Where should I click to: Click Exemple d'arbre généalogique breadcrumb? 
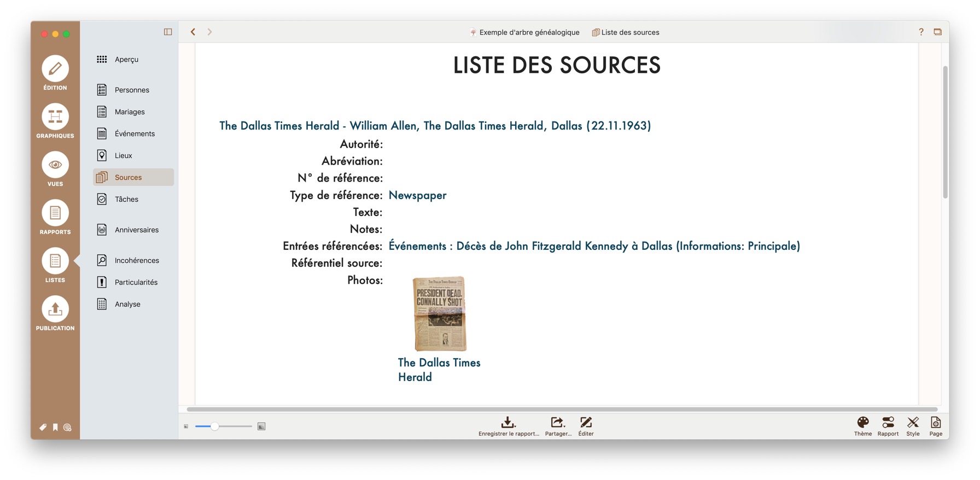[x=524, y=32]
